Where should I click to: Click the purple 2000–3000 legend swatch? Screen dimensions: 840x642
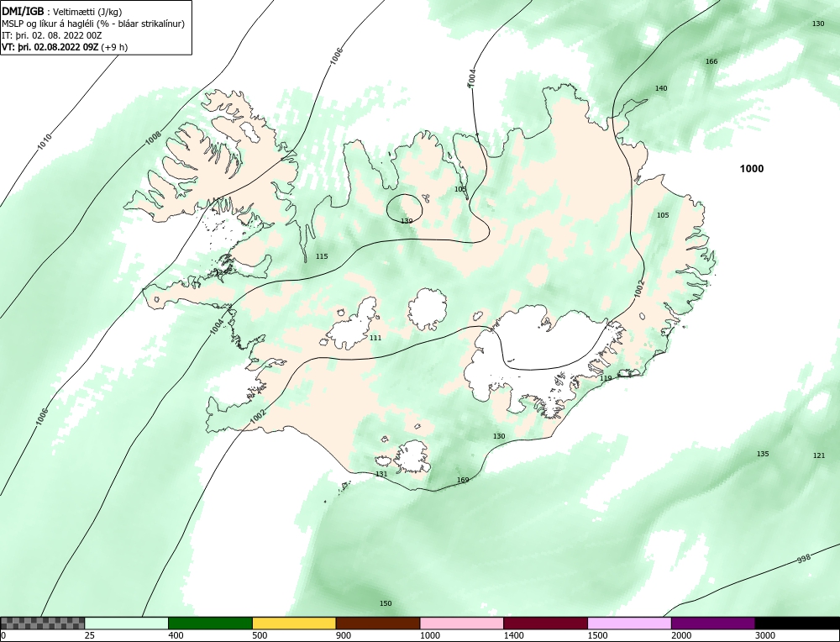(713, 623)
